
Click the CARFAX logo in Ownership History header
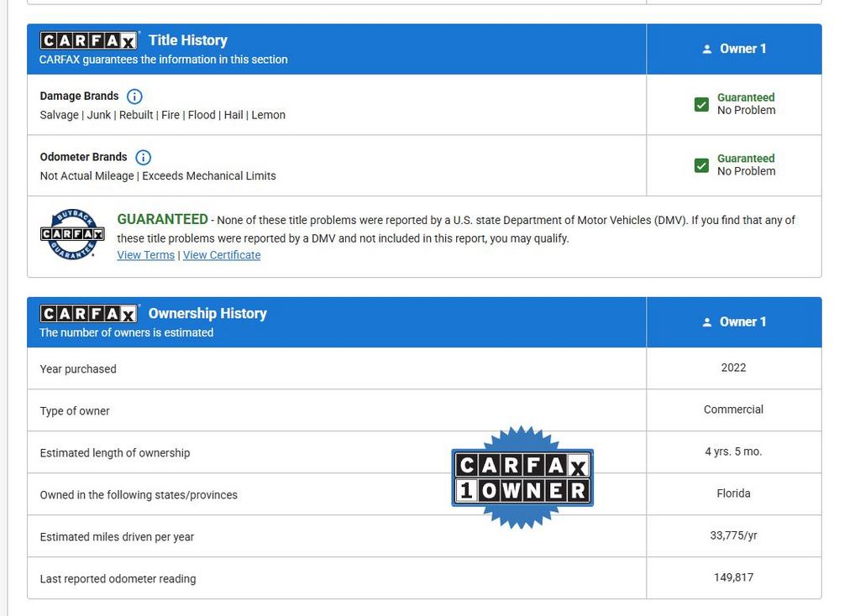[89, 314]
